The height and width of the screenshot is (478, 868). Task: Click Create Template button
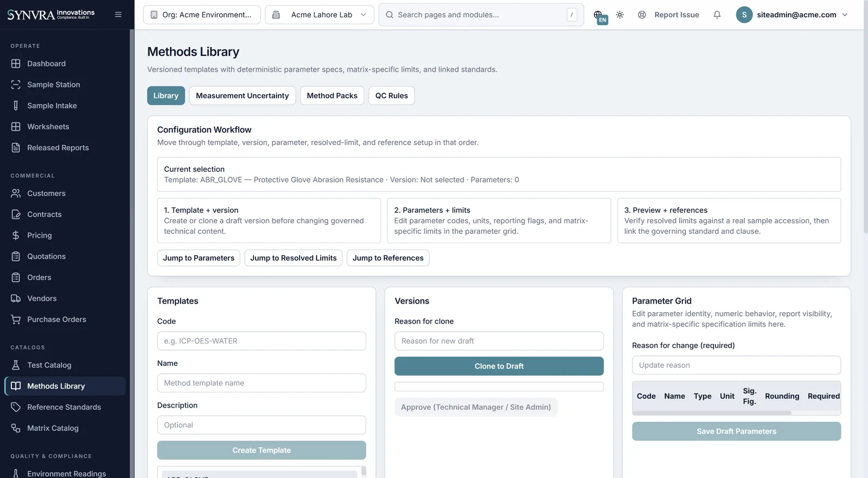click(x=261, y=450)
